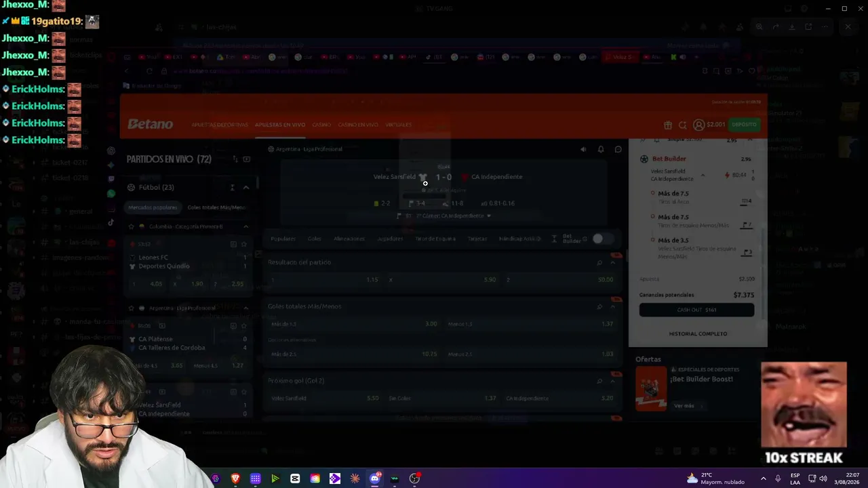The image size is (868, 488).
Task: Open the match chat bubble icon
Action: click(x=618, y=149)
